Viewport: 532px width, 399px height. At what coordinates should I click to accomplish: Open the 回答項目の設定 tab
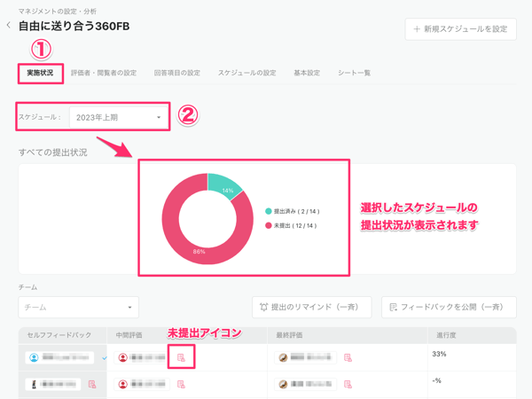(x=176, y=73)
